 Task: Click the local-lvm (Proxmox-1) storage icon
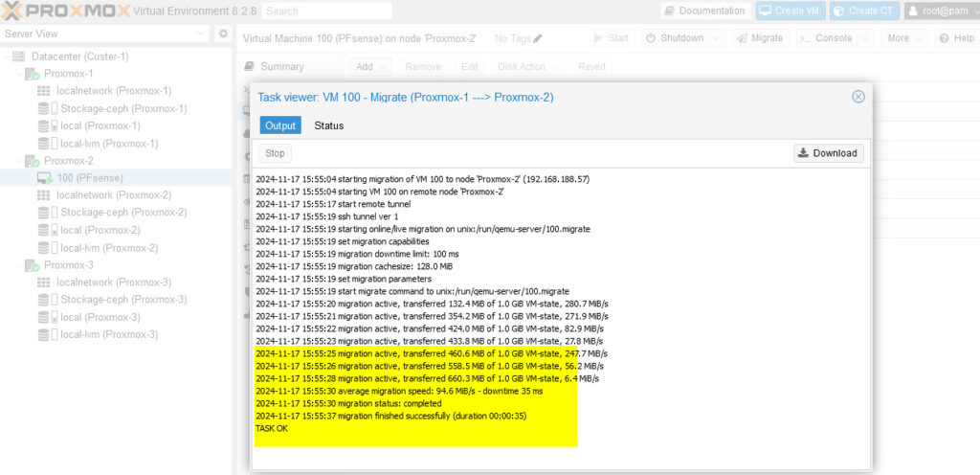[48, 143]
